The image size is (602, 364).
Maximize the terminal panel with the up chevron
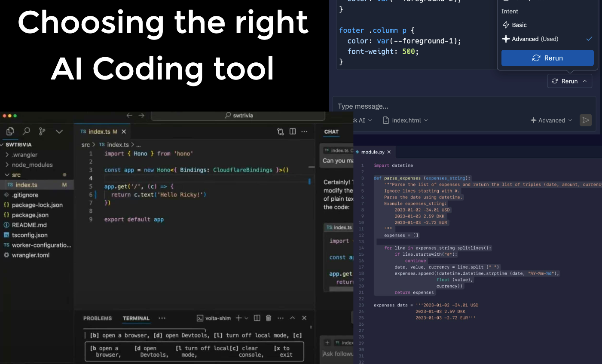[x=292, y=318]
